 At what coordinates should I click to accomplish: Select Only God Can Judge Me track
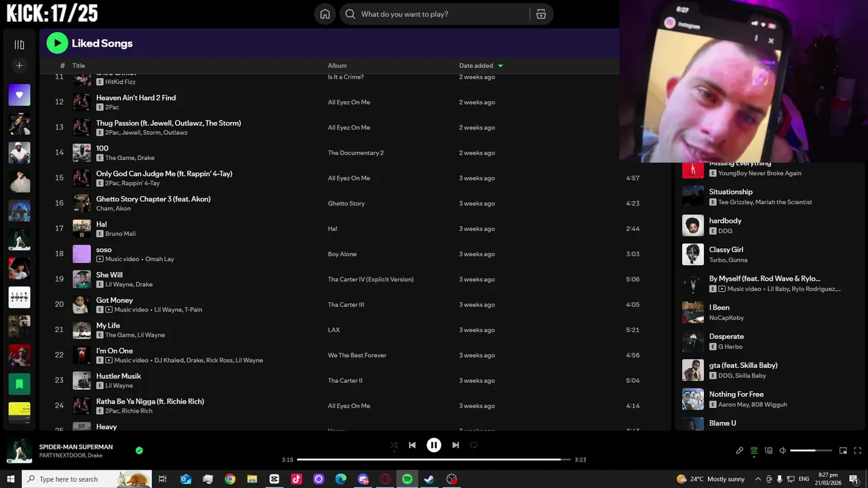click(x=164, y=174)
